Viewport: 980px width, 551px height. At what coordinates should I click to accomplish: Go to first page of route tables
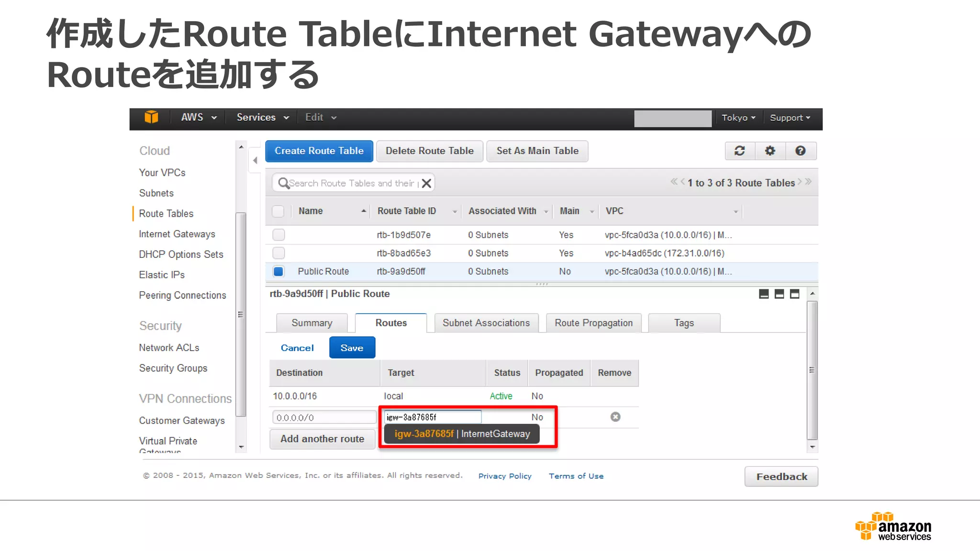tap(674, 182)
